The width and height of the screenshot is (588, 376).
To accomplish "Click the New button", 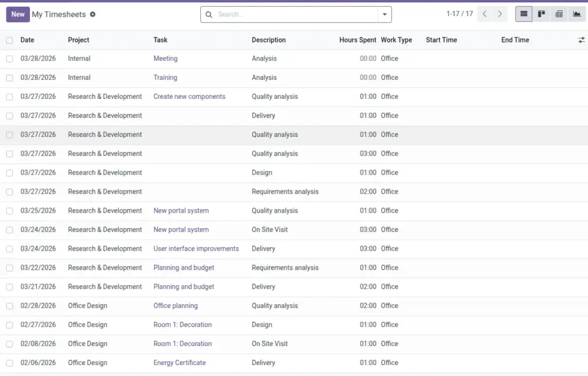I will point(18,14).
